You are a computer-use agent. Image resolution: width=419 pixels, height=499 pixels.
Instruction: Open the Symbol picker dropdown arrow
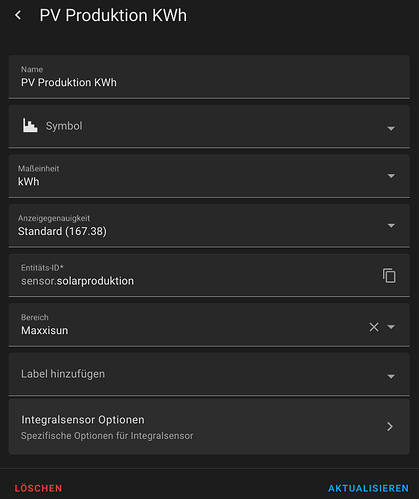pyautogui.click(x=391, y=128)
